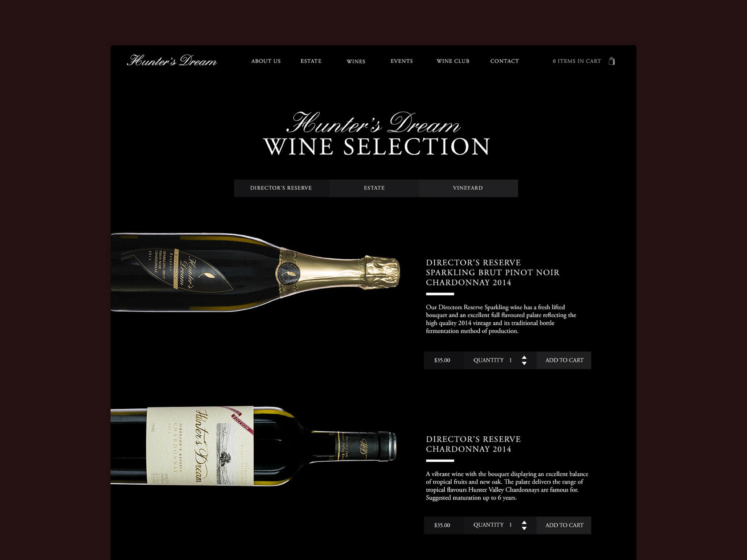Viewport: 747px width, 560px height.
Task: Click the Chardonnay bottle image
Action: pos(254,446)
